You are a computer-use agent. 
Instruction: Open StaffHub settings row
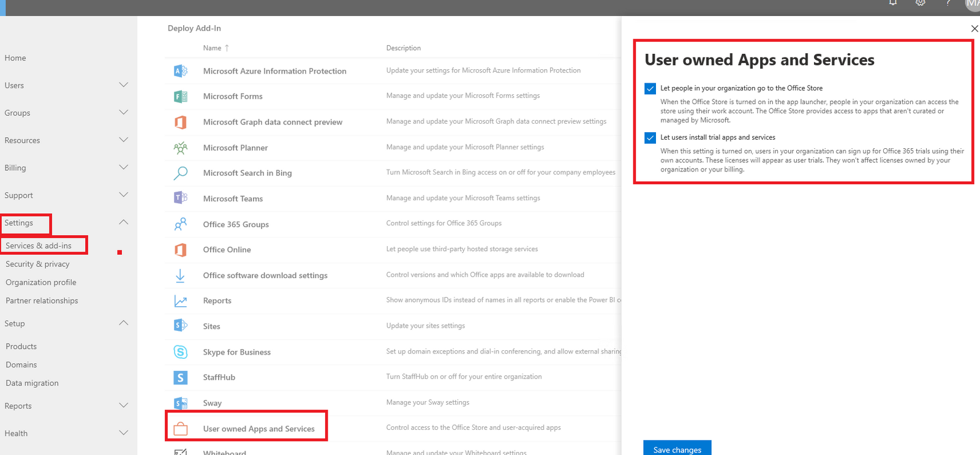(393, 377)
